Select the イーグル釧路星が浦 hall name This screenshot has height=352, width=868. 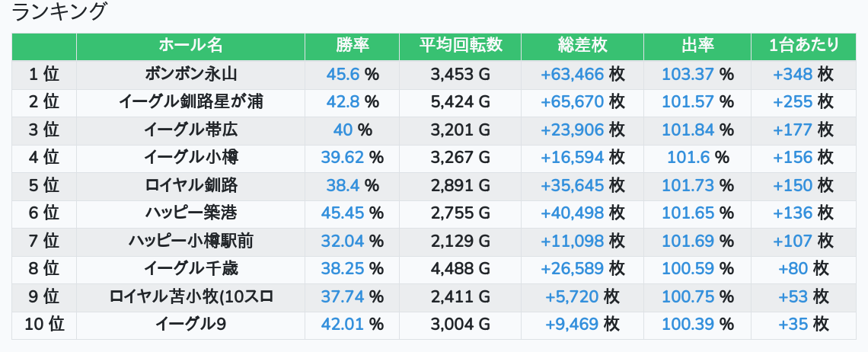point(190,102)
